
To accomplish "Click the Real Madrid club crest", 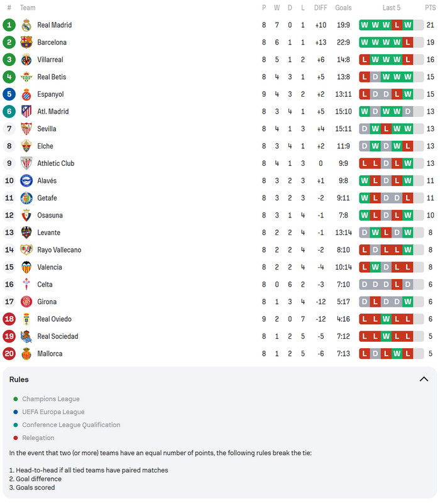I will coord(26,25).
